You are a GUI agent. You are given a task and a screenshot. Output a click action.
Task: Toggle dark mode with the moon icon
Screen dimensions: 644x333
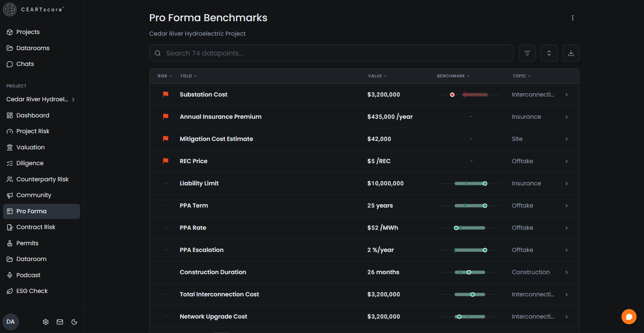tap(74, 322)
